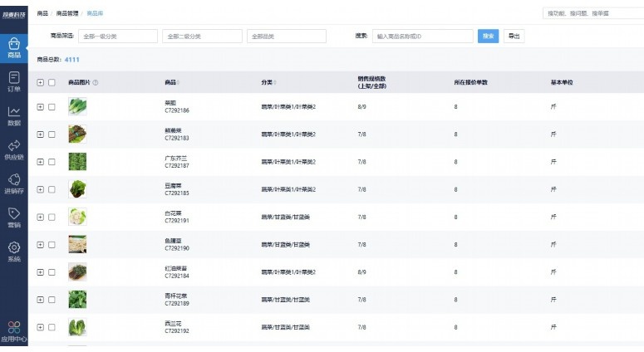Tick the checkbox for row C7292186
This screenshot has height=352, width=644.
pyautogui.click(x=52, y=106)
